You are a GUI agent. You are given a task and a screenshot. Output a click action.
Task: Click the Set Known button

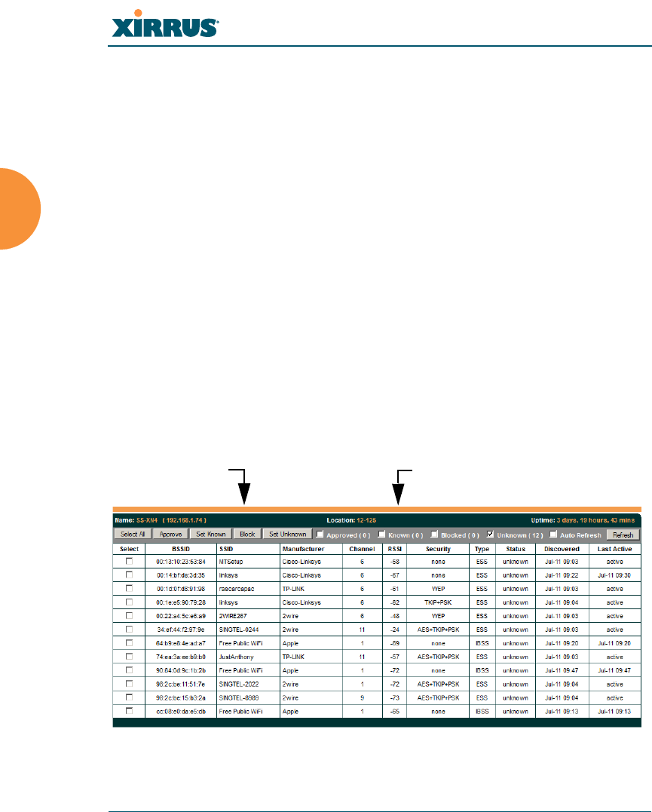[x=211, y=535]
